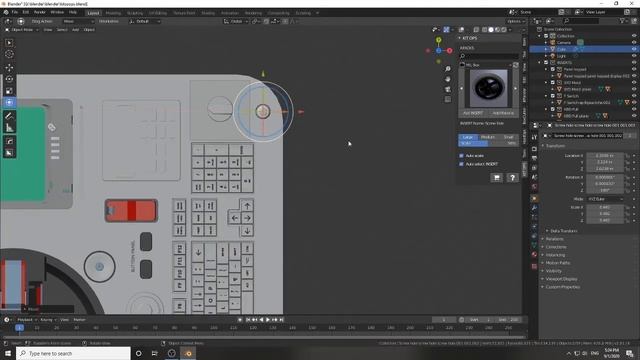
Task: Click the KIT OPS help question icon
Action: click(512, 178)
